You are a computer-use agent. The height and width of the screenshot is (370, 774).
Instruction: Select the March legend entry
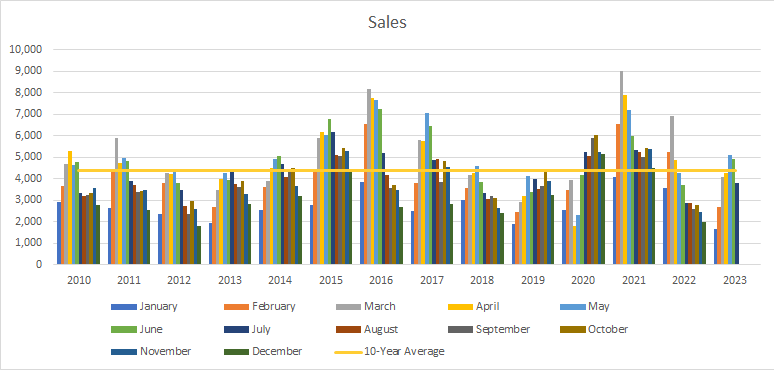pyautogui.click(x=366, y=306)
